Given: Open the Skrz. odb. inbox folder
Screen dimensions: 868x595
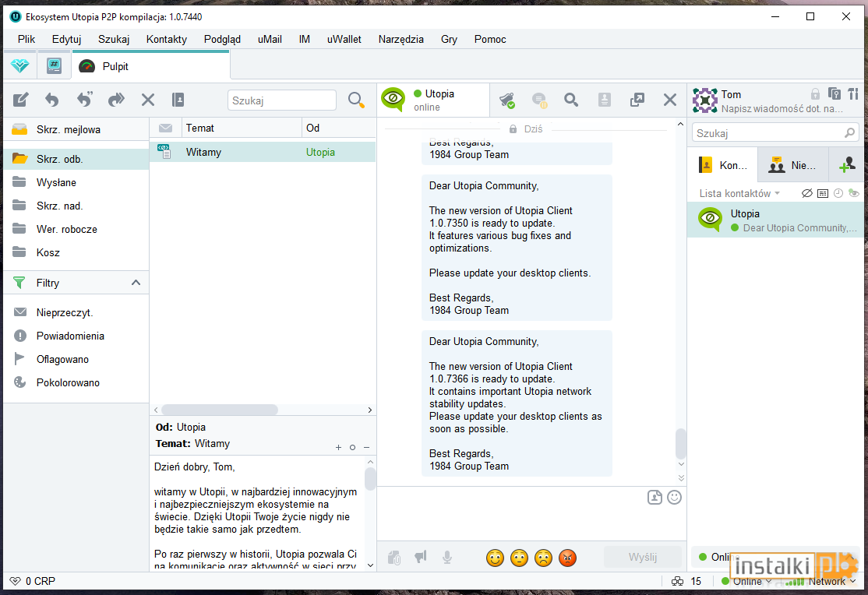Looking at the screenshot, I should point(76,159).
